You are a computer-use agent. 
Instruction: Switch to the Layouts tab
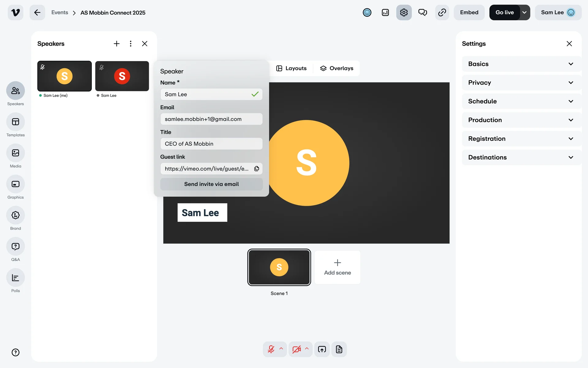291,68
